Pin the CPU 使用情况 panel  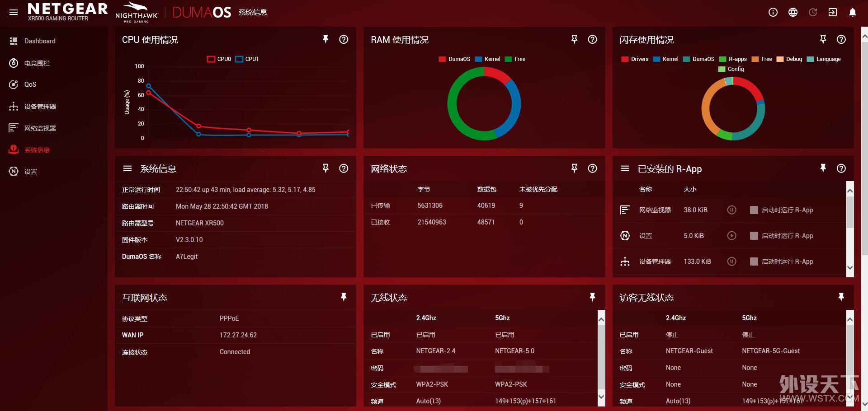tap(325, 39)
